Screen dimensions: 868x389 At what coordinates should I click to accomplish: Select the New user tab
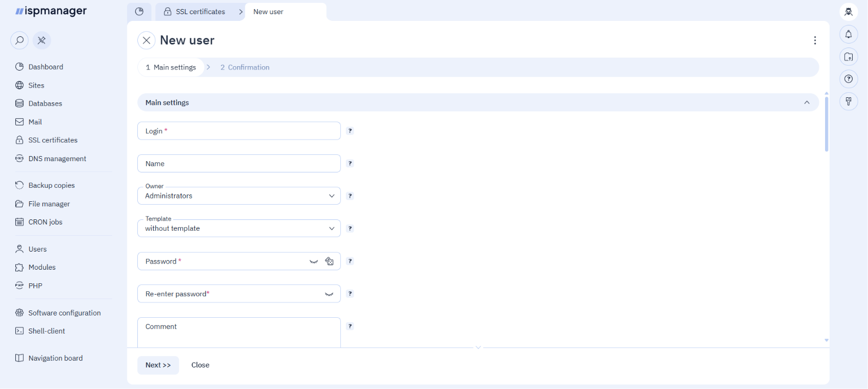[285, 11]
